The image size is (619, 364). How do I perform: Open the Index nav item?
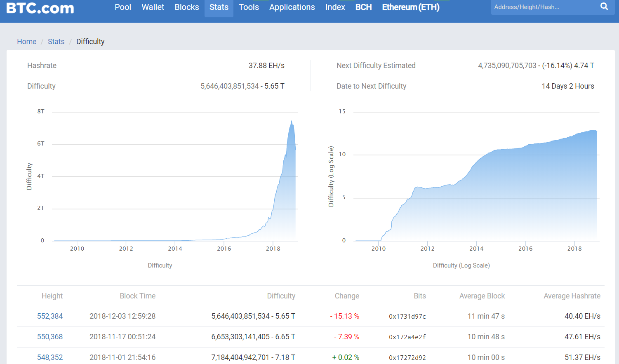[x=335, y=7]
